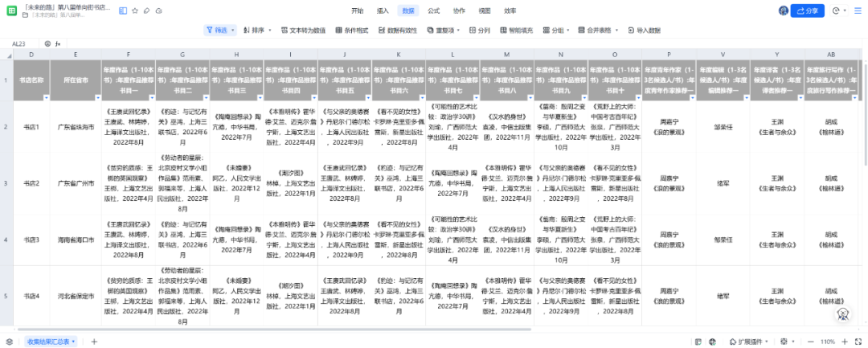Open filter arrow on 所在省市 header cell
Screen dimensions: 868x348
coord(97,97)
